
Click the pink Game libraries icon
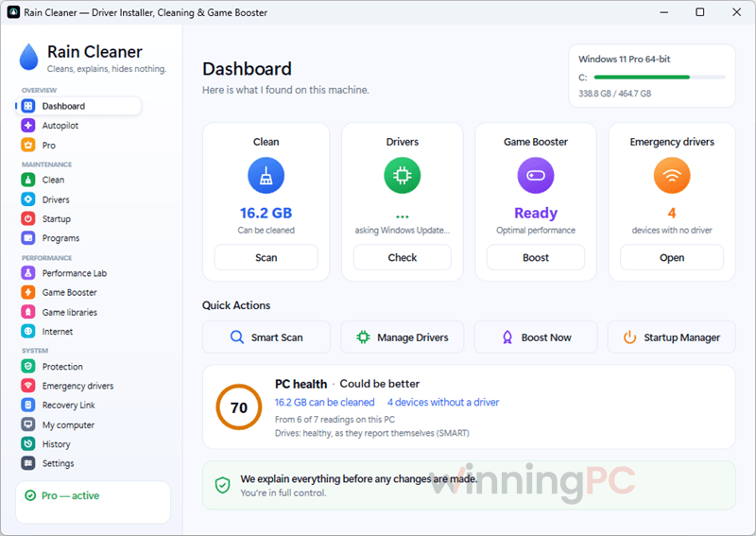coord(28,312)
